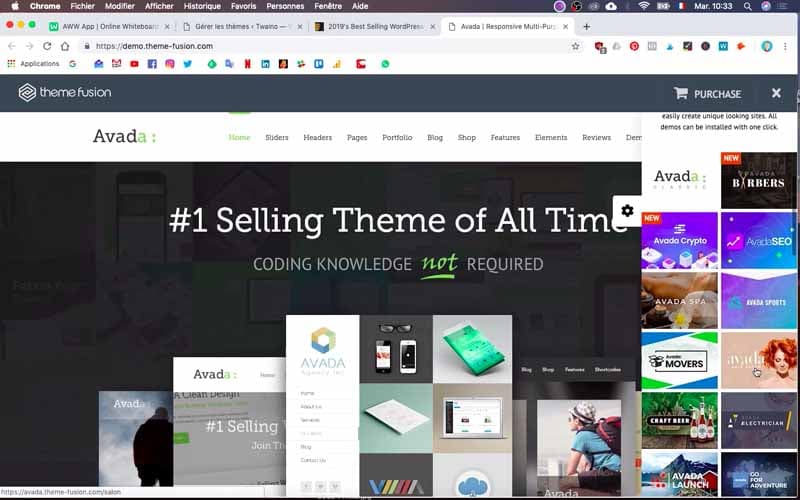Open a new tab with the plus button
The image size is (800, 500).
586,27
